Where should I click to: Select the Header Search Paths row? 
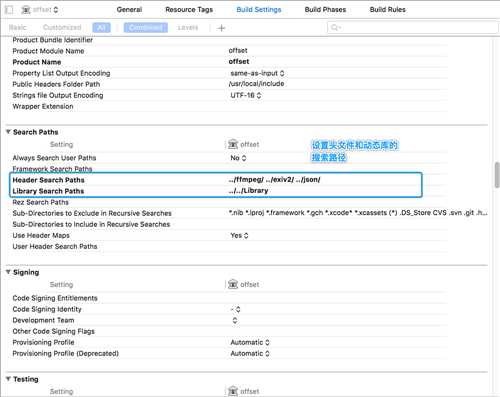(216, 180)
